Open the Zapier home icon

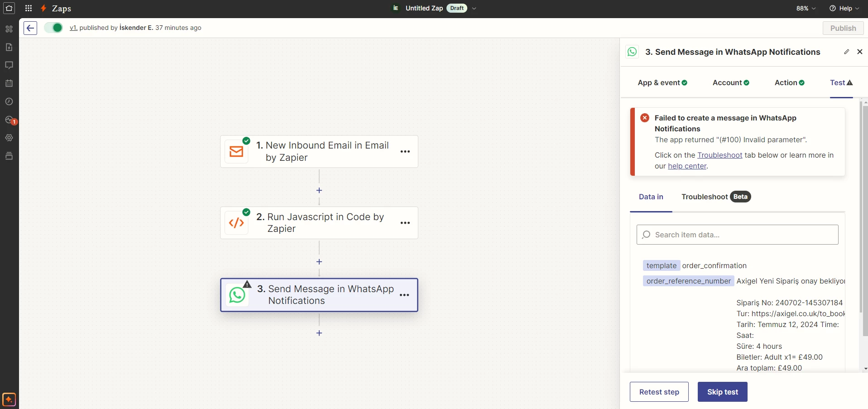(9, 8)
